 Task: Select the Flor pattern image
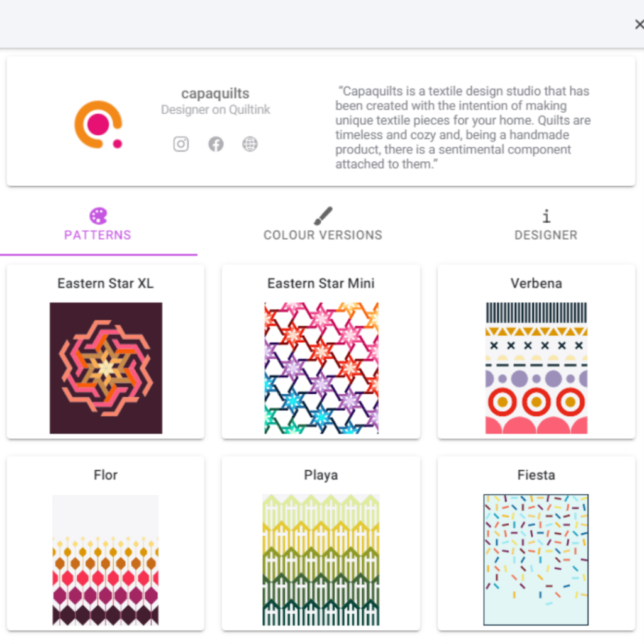[x=106, y=560]
